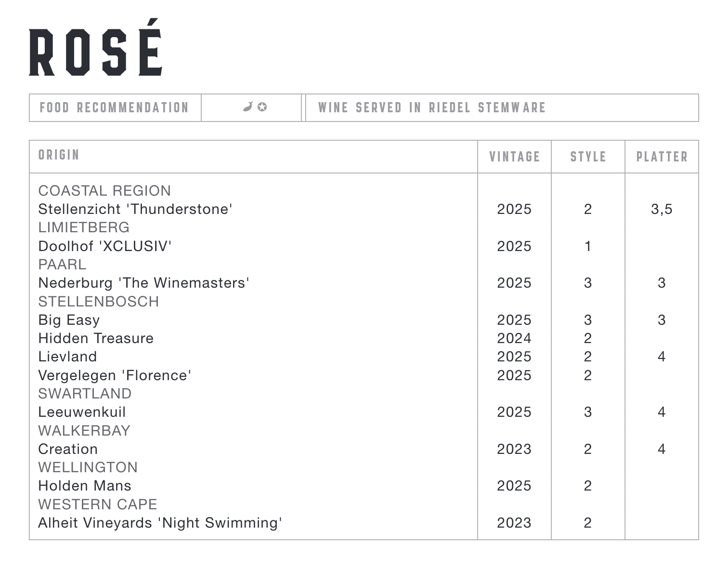
Task: Click the fish food recommendation icon
Action: coord(248,107)
